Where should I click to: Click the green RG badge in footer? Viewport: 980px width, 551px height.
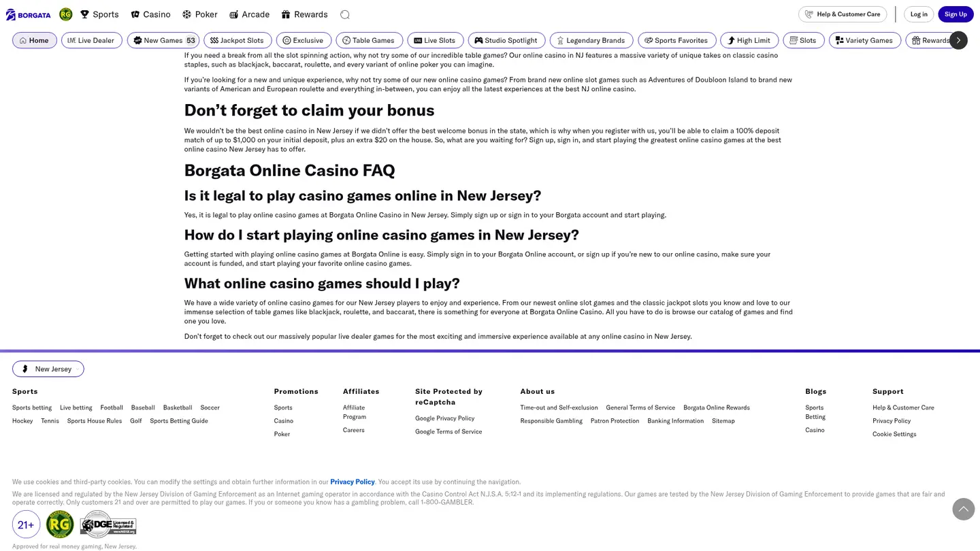click(60, 524)
